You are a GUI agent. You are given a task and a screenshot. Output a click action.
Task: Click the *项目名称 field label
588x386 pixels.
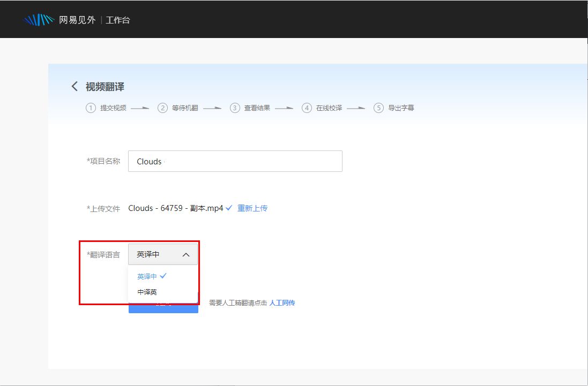click(x=103, y=161)
